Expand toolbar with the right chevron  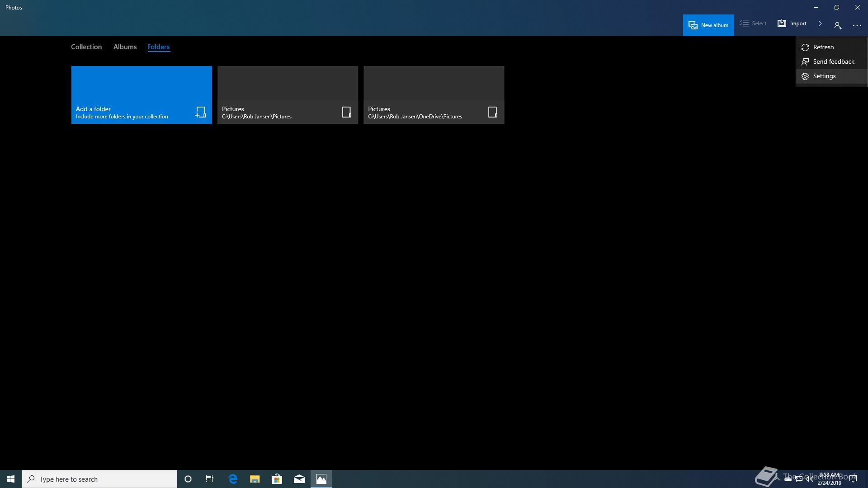click(x=820, y=23)
